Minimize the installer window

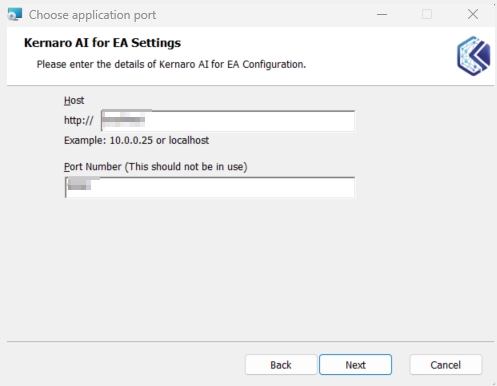pyautogui.click(x=382, y=14)
